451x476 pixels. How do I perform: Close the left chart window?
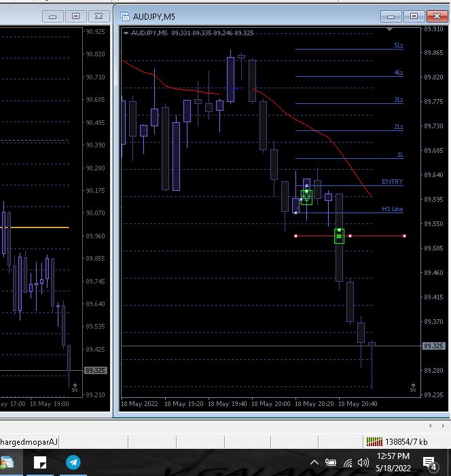98,16
